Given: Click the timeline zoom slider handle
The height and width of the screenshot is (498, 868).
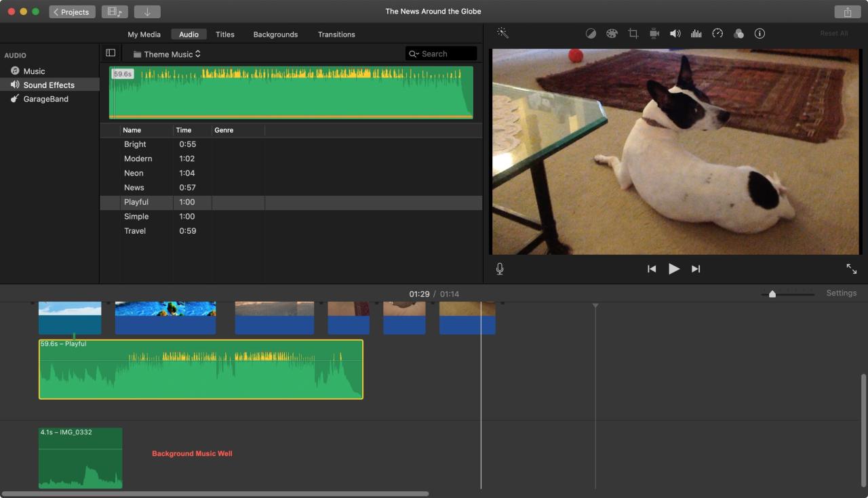Looking at the screenshot, I should [x=772, y=294].
